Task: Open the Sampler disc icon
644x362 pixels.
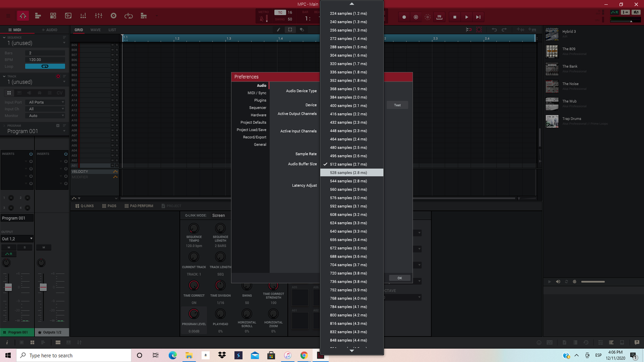Action: [114, 17]
